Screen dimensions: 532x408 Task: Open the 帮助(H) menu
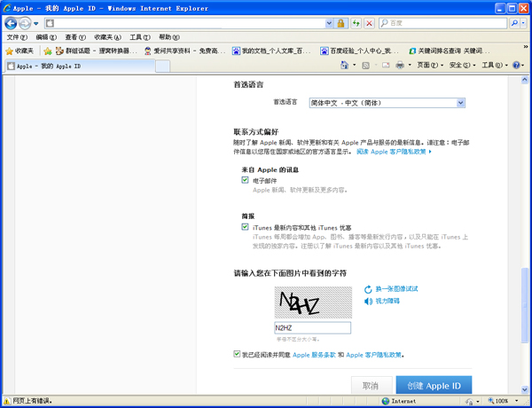[x=169, y=37]
